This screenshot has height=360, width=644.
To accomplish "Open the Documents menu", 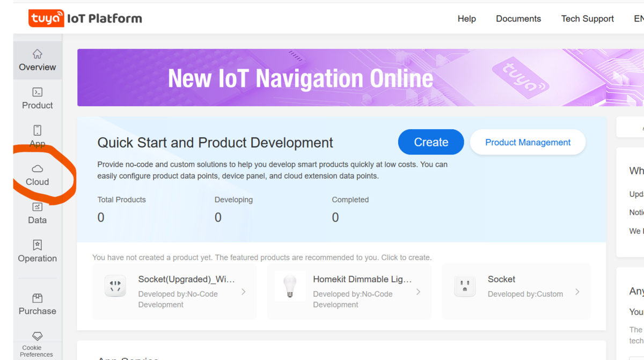I will tap(518, 19).
